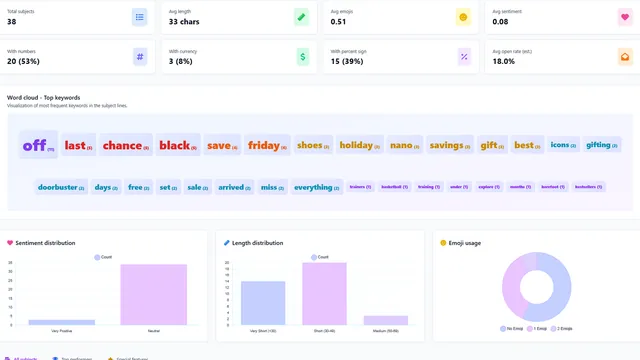Click the 'off' keyword in word cloud
The image size is (640, 360).
38,145
